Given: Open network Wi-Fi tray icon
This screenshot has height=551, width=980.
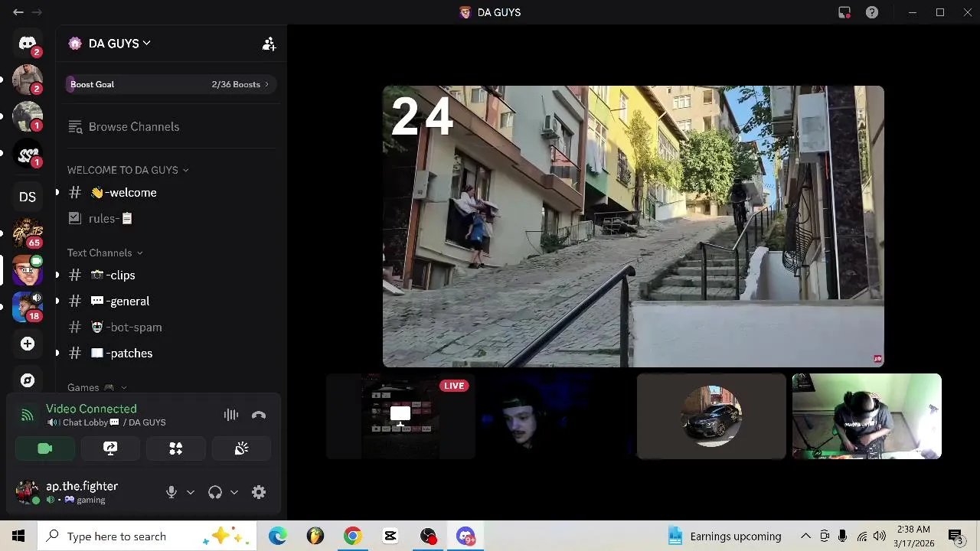Looking at the screenshot, I should click(862, 536).
